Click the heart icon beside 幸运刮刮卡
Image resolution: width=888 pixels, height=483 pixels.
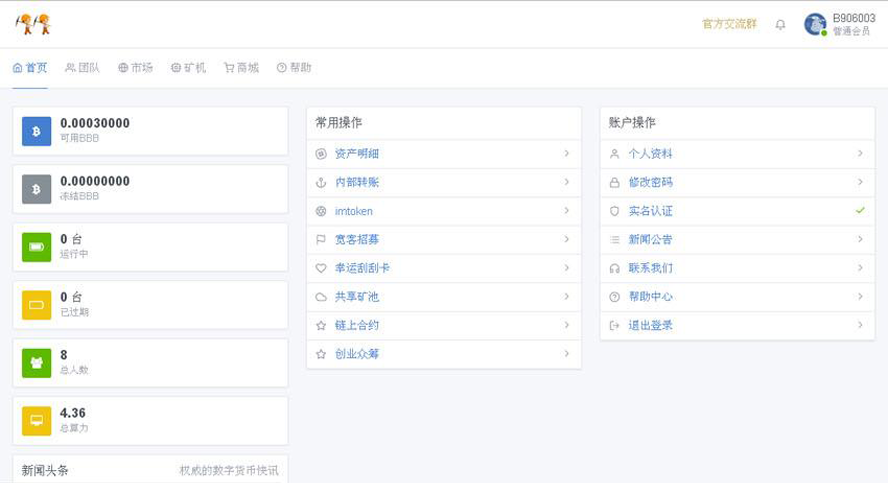coord(321,268)
